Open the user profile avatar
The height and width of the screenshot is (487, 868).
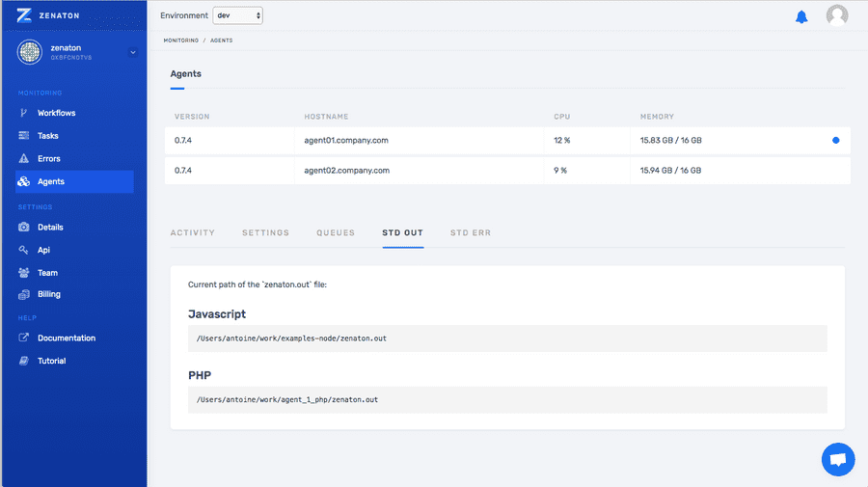(836, 15)
